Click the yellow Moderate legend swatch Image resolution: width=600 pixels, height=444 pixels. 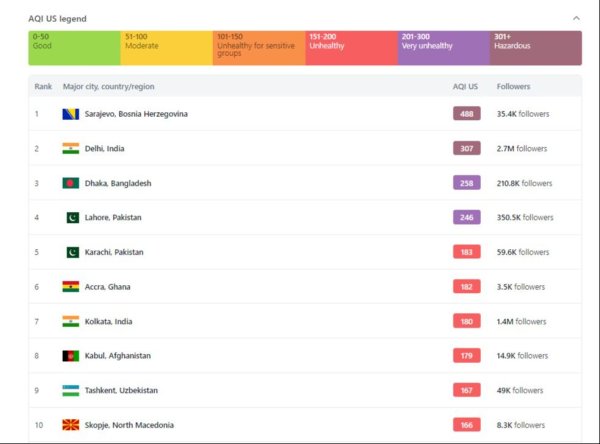[x=167, y=47]
